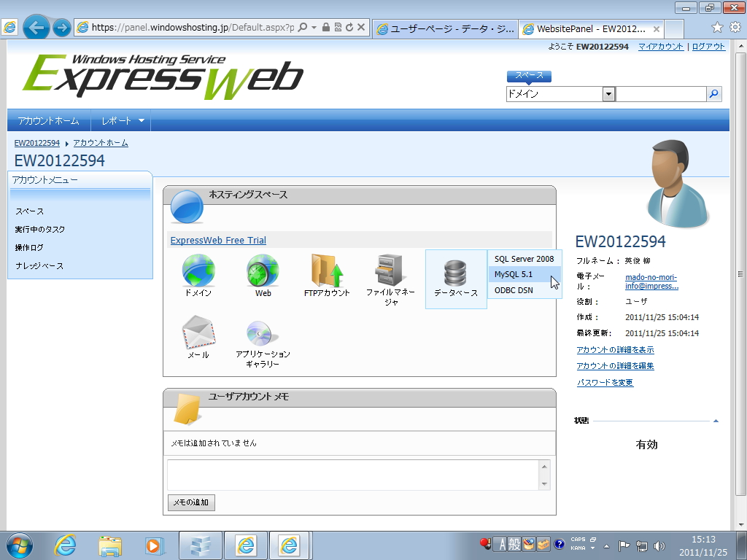Select MySQL 5.1 from database menu
Viewport: 747px width, 560px height.
click(x=524, y=275)
